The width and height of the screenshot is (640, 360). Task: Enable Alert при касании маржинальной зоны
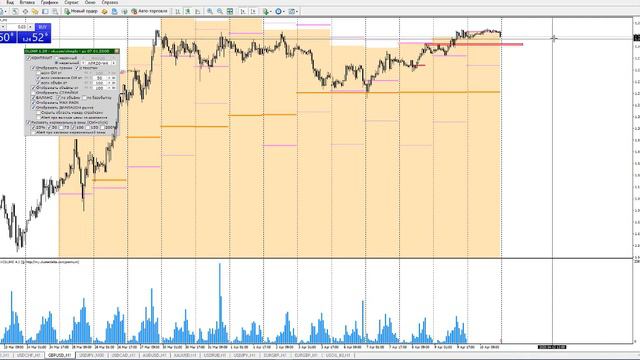click(33, 132)
